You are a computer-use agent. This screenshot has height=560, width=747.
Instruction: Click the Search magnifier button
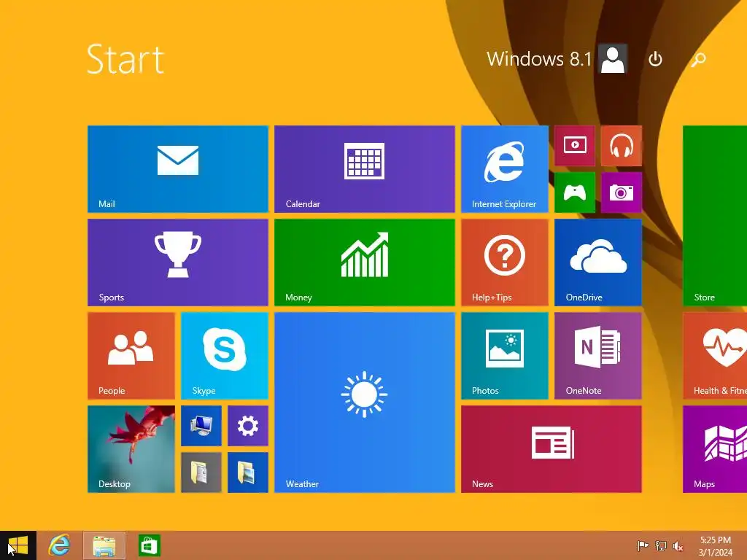(x=698, y=59)
